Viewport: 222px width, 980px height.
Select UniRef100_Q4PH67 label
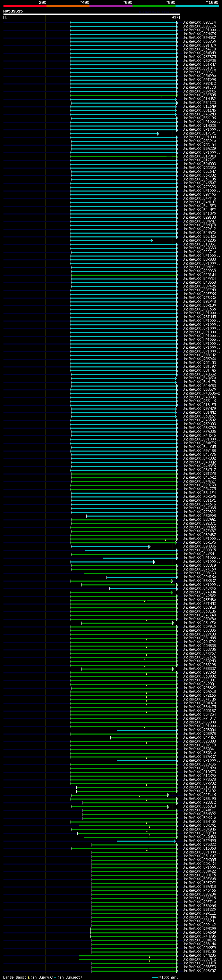click(x=199, y=737)
